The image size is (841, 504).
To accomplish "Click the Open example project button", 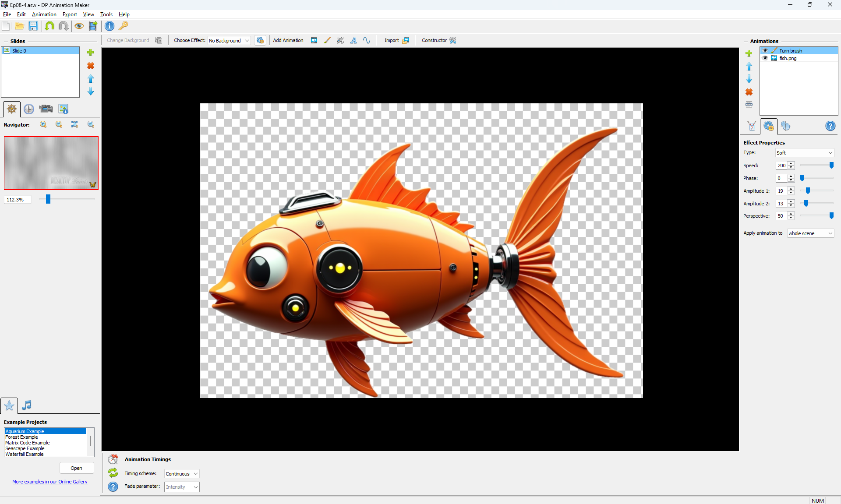I will click(77, 468).
